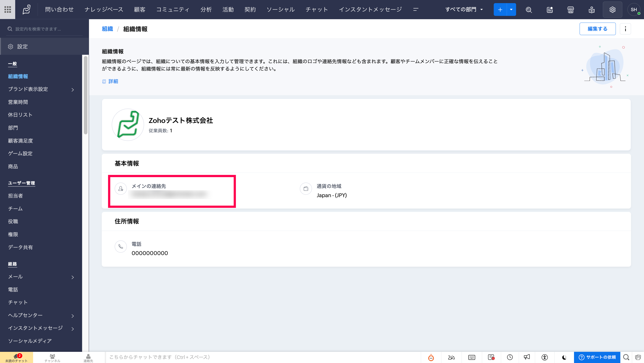The height and width of the screenshot is (363, 644).
Task: Open the chatbot robot icon in bottom bar
Action: coord(431,357)
